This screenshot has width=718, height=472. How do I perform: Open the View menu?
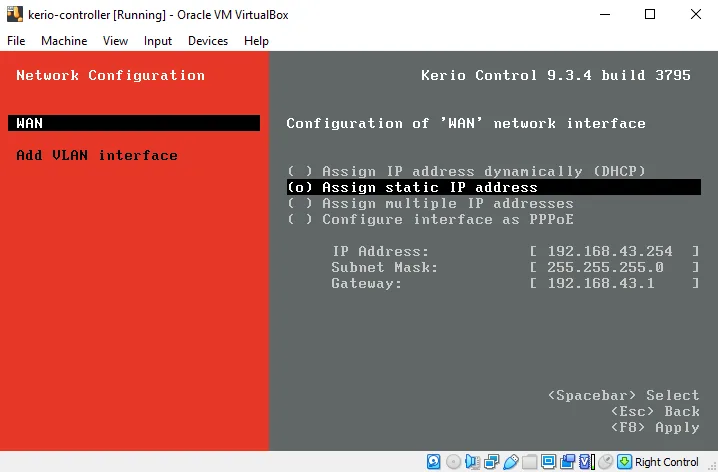click(x=115, y=41)
